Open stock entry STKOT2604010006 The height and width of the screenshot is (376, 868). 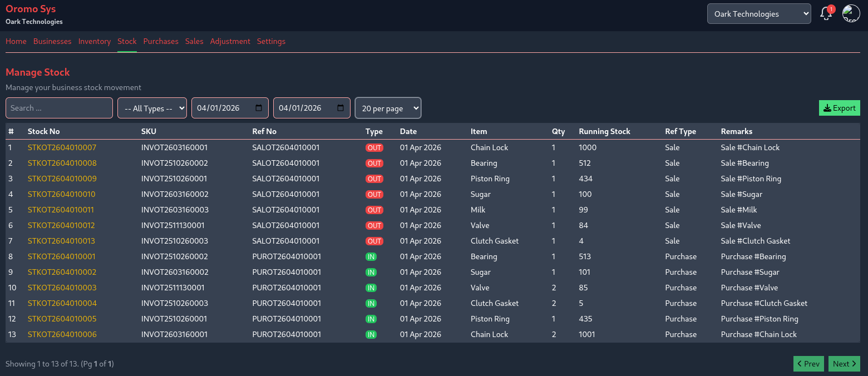62,334
